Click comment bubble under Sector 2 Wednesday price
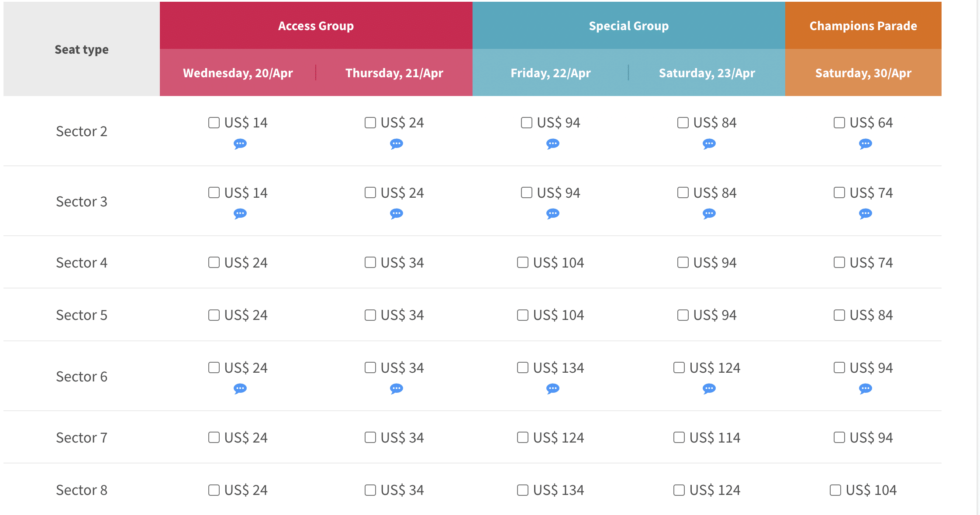 click(240, 144)
